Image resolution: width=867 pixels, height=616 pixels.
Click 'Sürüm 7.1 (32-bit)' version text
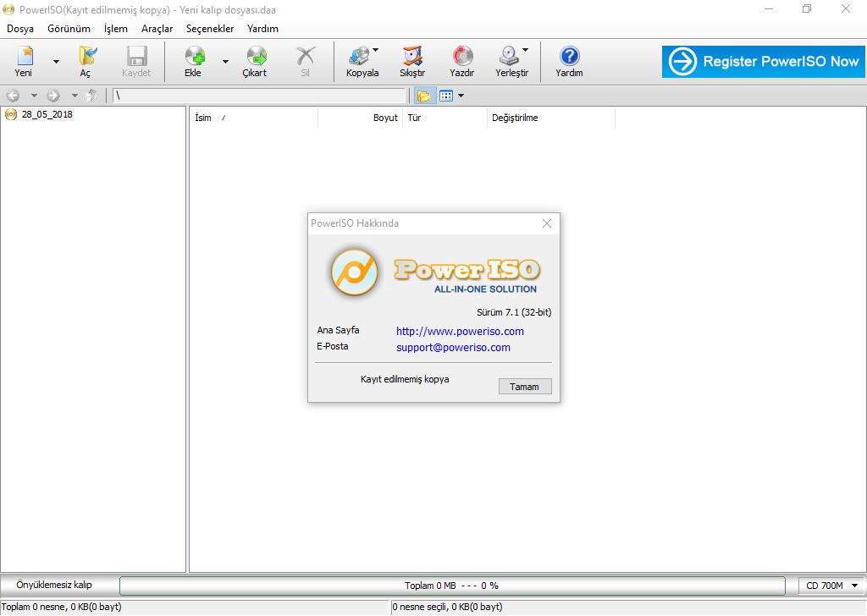[514, 312]
